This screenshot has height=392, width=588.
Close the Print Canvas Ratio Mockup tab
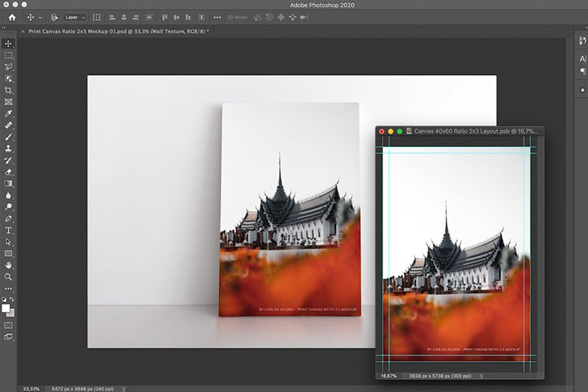click(23, 32)
